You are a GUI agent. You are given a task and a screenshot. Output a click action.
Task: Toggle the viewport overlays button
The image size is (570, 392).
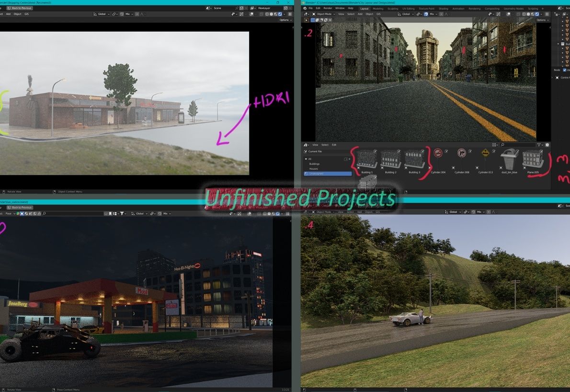508,14
